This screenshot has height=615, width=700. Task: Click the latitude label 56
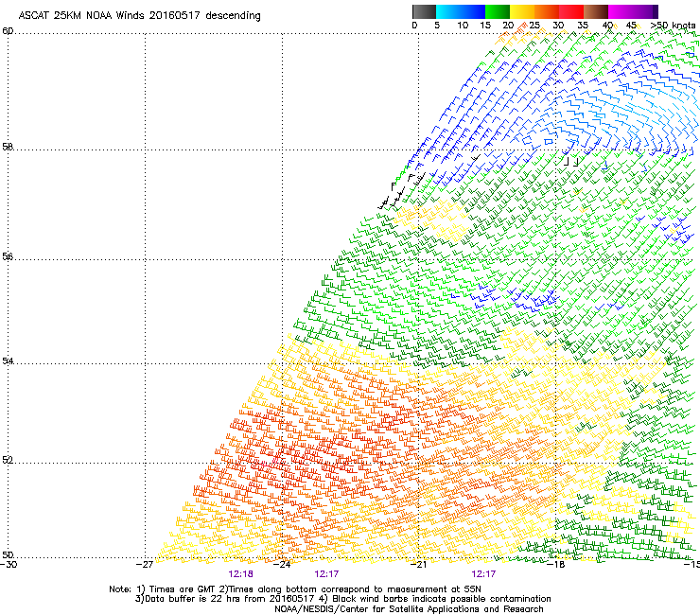point(8,256)
